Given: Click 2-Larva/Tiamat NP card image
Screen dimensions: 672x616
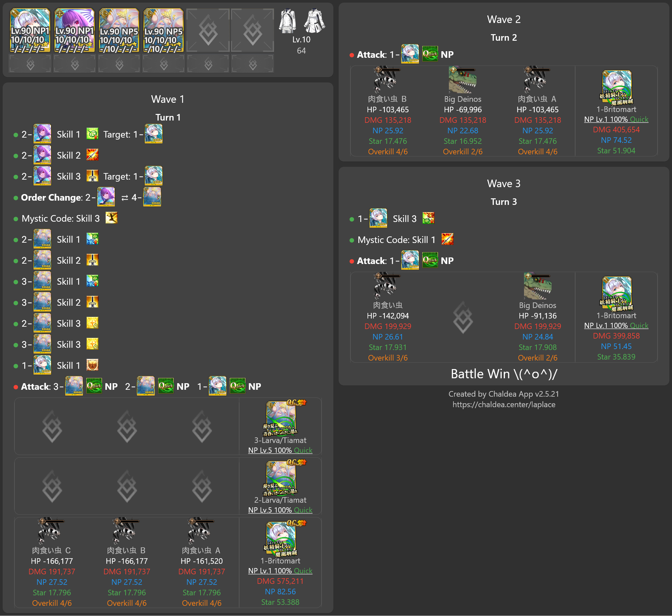Looking at the screenshot, I should pyautogui.click(x=281, y=479).
